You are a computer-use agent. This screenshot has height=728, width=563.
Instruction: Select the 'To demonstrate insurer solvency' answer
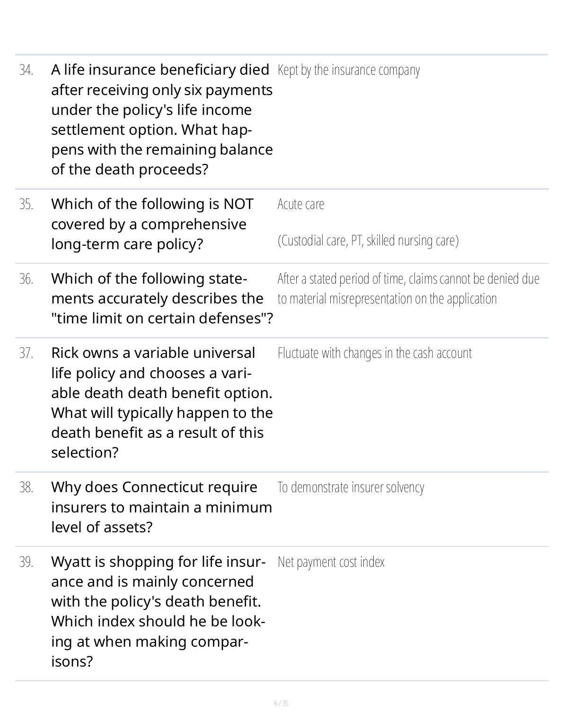351,487
